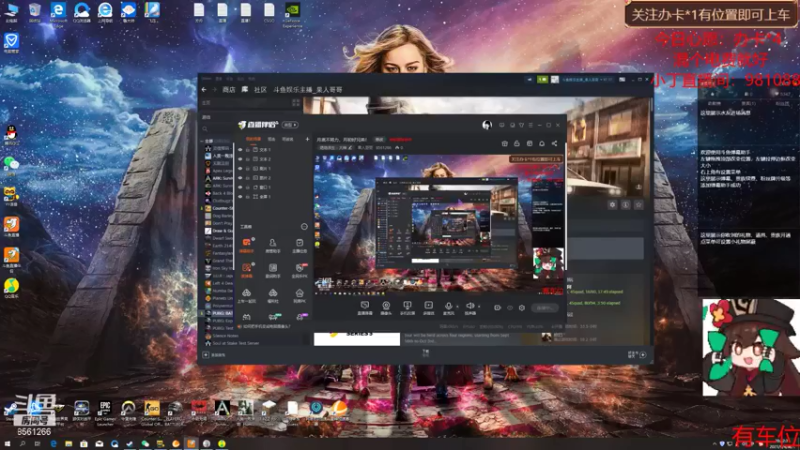Open Steam 库 tab

pyautogui.click(x=245, y=89)
